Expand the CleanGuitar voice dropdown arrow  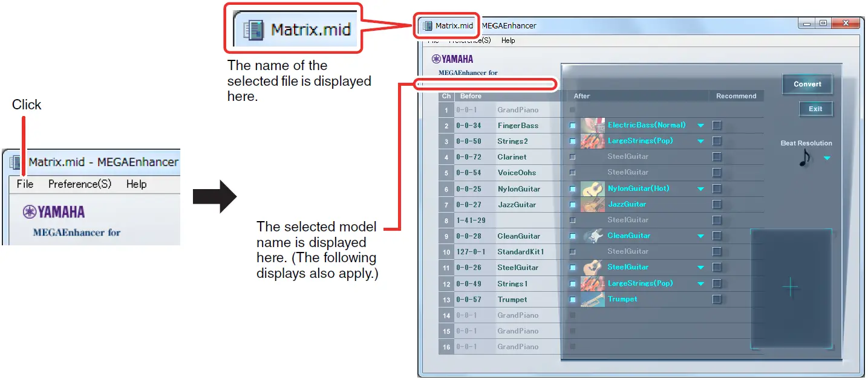pos(700,236)
